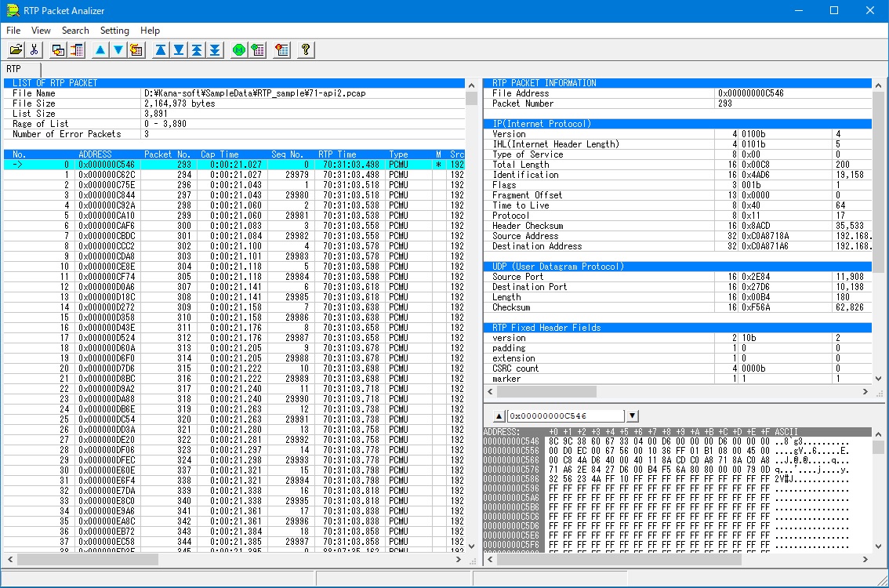Select packet row with address 0x000000C546
The image size is (889, 588).
coord(234,165)
